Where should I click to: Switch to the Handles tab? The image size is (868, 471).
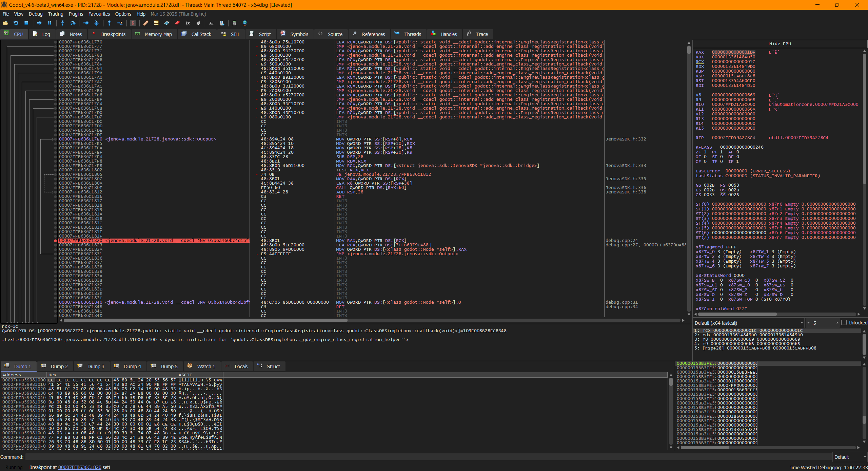444,34
